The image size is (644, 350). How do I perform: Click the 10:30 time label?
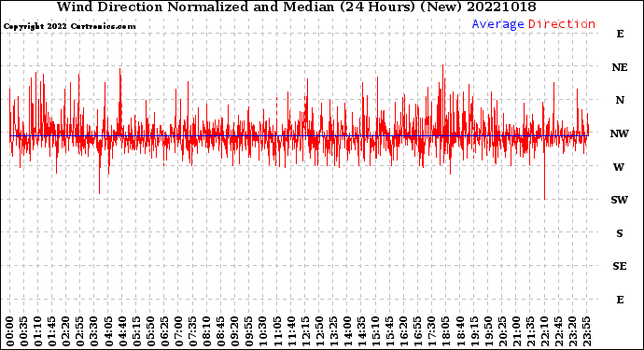[x=263, y=331]
